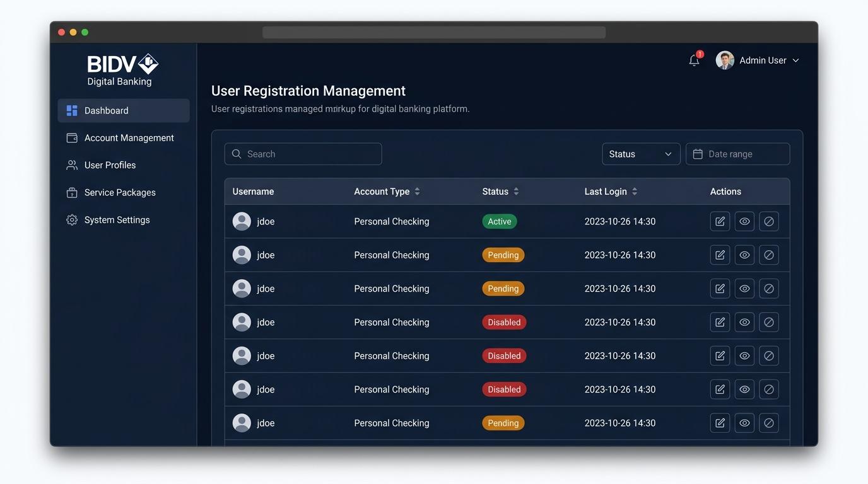Go to Dashboard in sidebar

[124, 110]
